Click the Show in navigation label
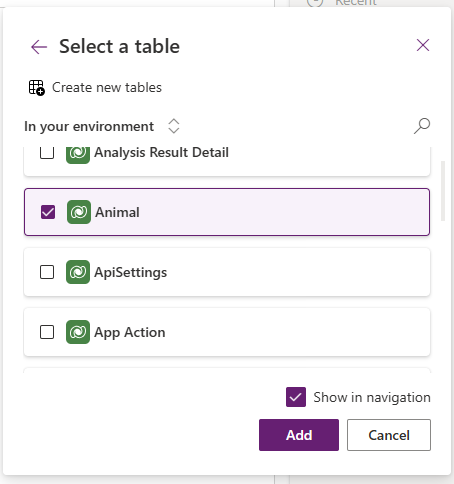 372,397
